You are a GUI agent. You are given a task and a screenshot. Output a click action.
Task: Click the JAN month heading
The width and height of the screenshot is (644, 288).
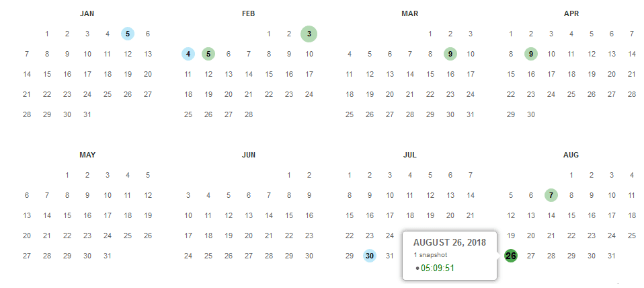[x=87, y=13]
